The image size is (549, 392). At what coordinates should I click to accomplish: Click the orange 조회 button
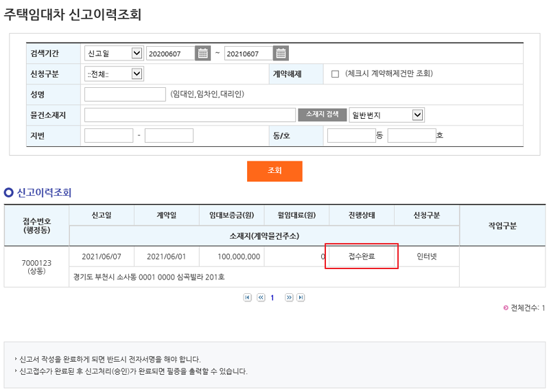coord(274,171)
